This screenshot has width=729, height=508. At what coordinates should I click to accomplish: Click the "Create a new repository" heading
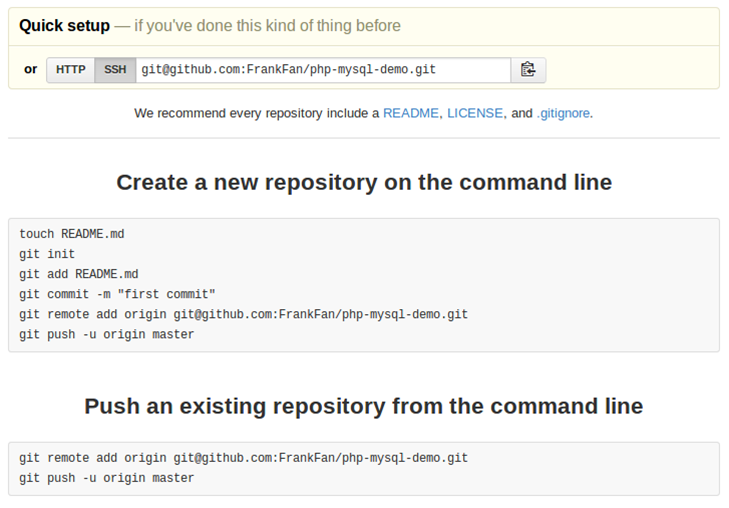(x=364, y=182)
